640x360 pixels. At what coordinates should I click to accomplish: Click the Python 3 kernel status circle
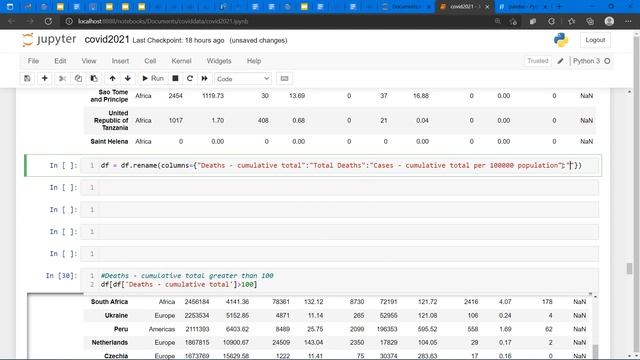point(607,61)
